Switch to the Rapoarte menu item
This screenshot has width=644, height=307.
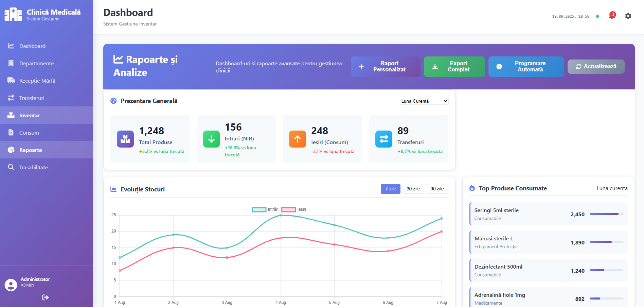coord(31,150)
